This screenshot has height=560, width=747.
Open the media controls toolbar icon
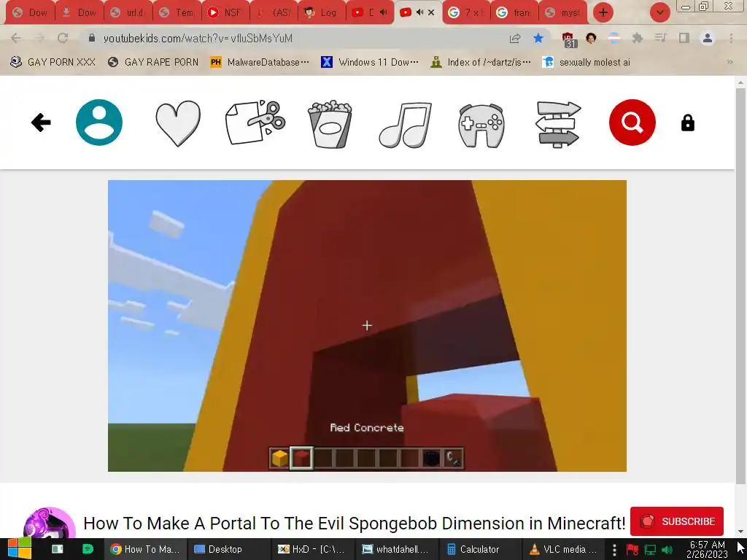point(660,38)
